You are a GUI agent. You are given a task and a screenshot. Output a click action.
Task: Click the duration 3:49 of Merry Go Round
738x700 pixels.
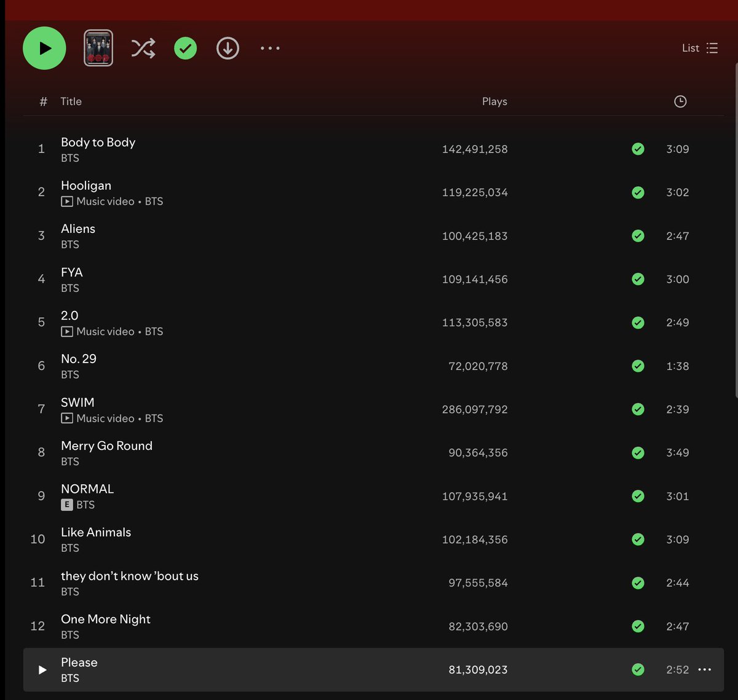pos(678,453)
